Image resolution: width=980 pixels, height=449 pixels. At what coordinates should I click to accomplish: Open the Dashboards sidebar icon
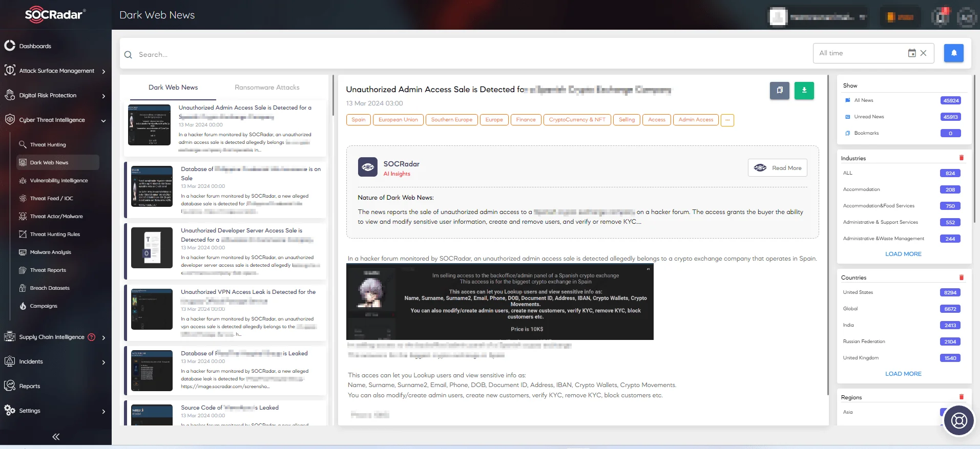[x=10, y=46]
